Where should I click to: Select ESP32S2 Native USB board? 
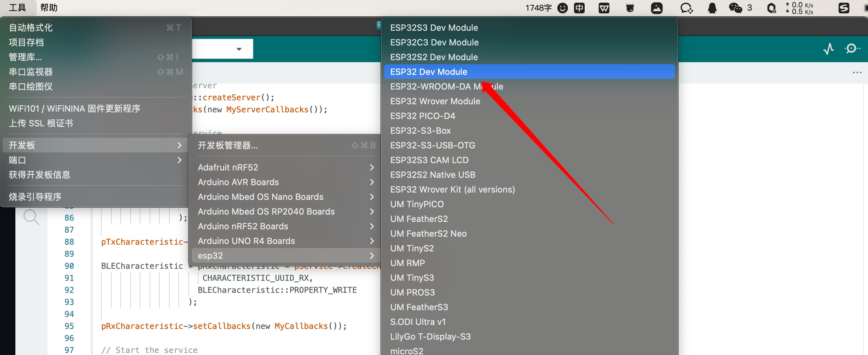point(529,174)
